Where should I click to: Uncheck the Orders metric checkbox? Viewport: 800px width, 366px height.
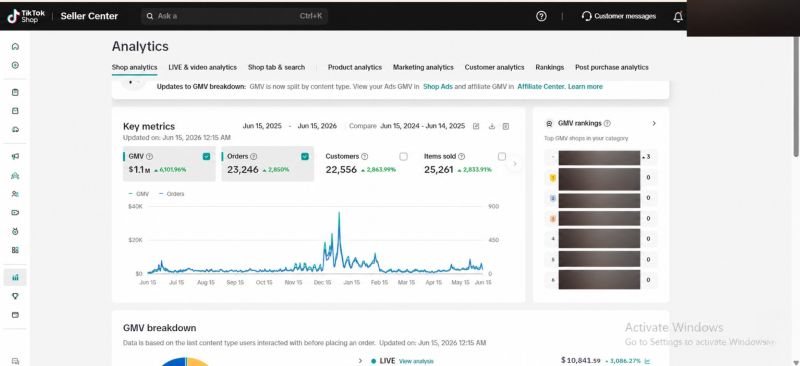pos(305,157)
